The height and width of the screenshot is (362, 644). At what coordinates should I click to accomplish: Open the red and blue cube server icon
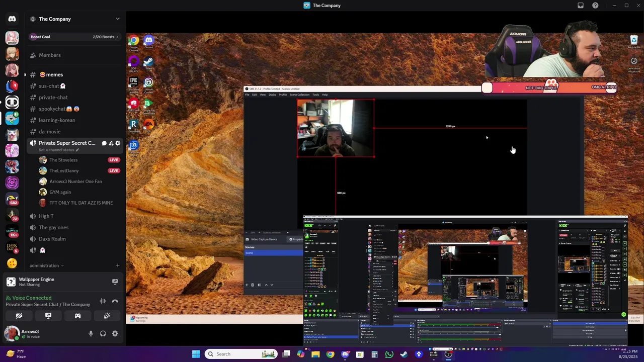coord(12,86)
